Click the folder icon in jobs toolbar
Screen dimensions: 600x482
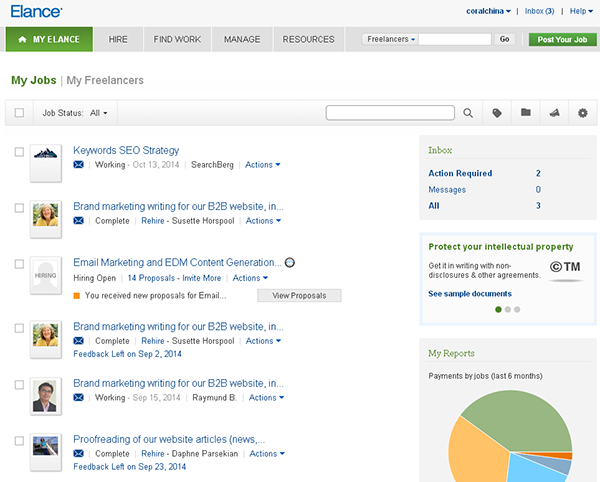click(526, 112)
